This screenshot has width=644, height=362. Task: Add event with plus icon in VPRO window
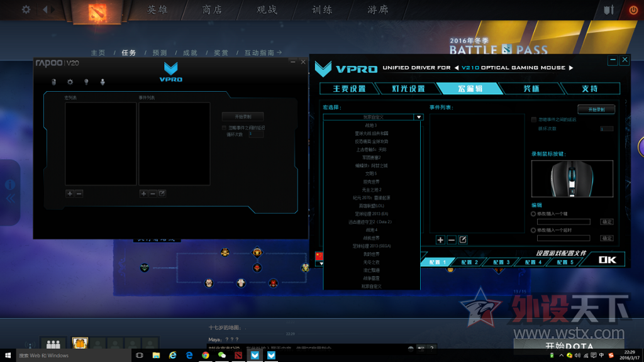pyautogui.click(x=440, y=239)
